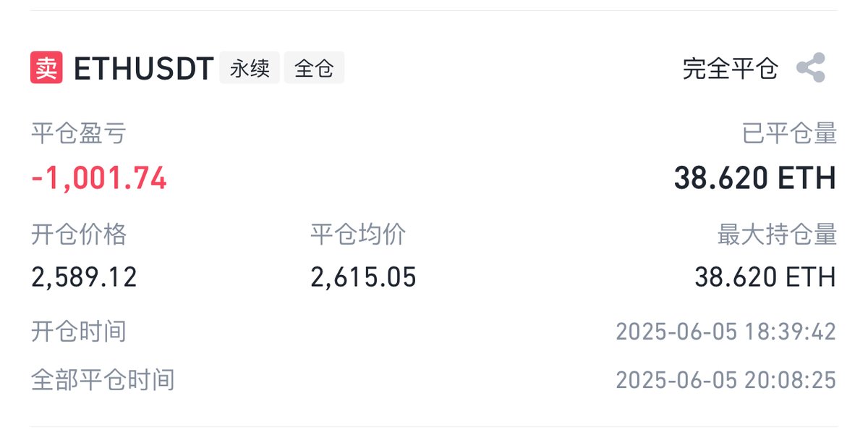Tap the 已平仓量 label
The height and width of the screenshot is (438, 868).
790,133
